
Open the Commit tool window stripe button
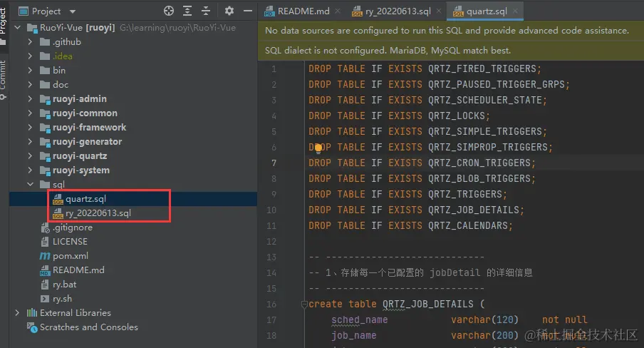tap(4, 79)
